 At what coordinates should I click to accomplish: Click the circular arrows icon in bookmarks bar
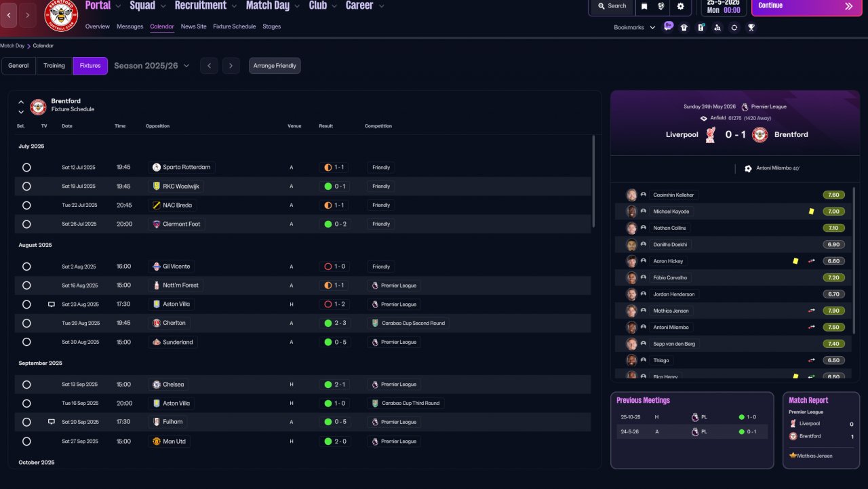click(734, 28)
